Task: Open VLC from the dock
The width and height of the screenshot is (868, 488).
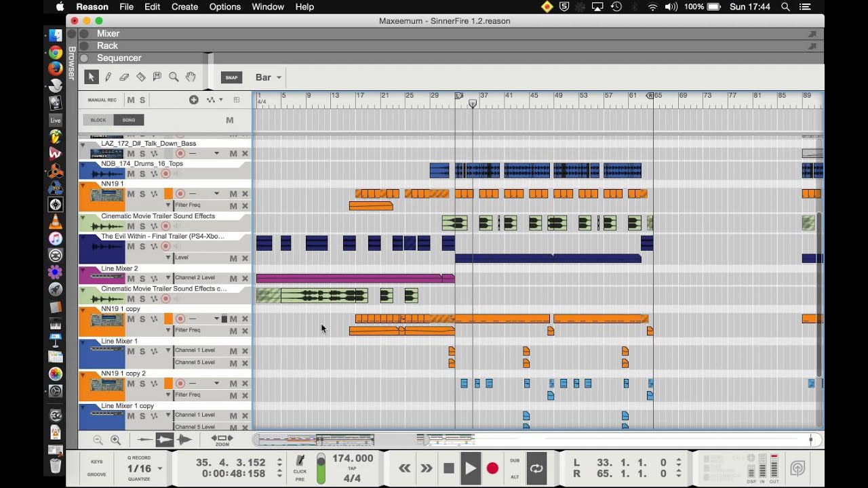Action: tap(56, 222)
